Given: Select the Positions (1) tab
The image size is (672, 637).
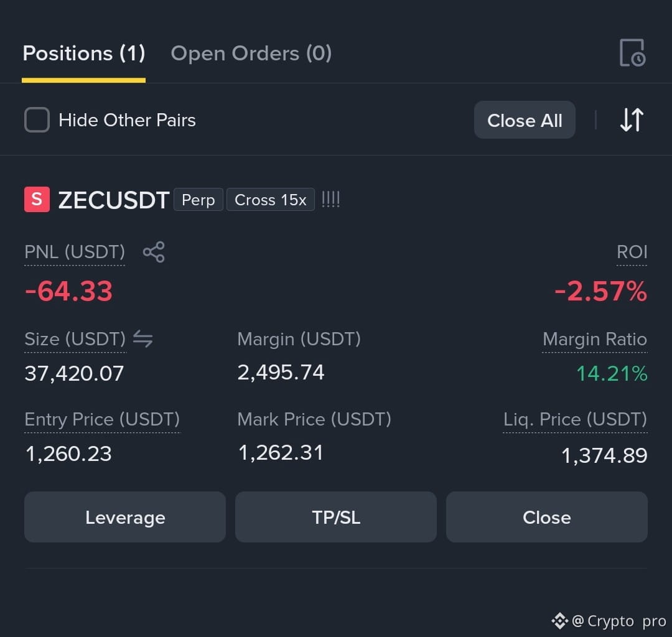Looking at the screenshot, I should pyautogui.click(x=84, y=53).
